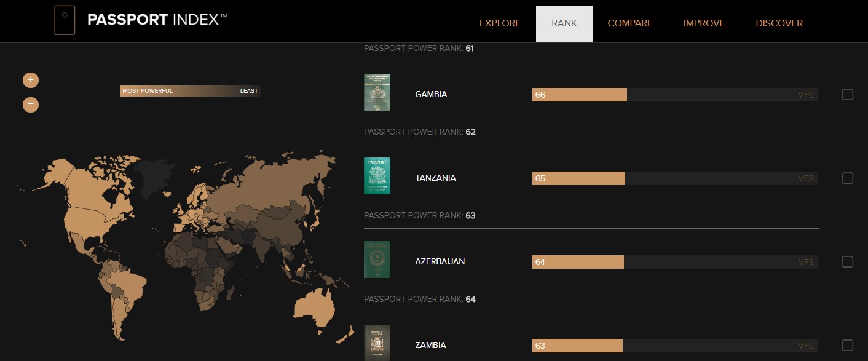
Task: Open the Zambia passport cover thumbnail
Action: pos(377,343)
